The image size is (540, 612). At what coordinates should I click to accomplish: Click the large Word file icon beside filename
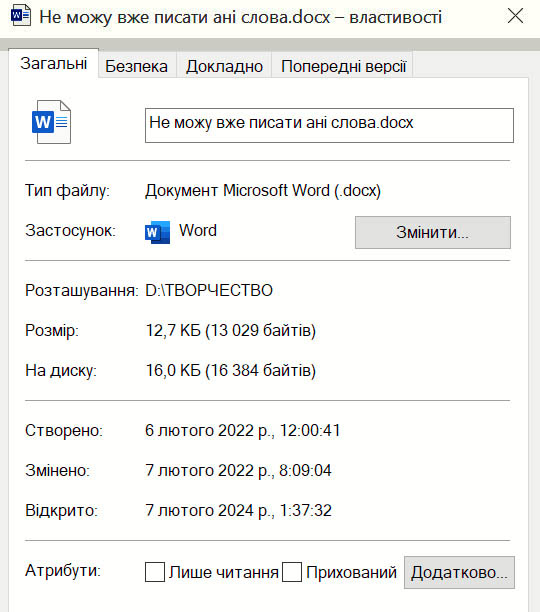(52, 122)
